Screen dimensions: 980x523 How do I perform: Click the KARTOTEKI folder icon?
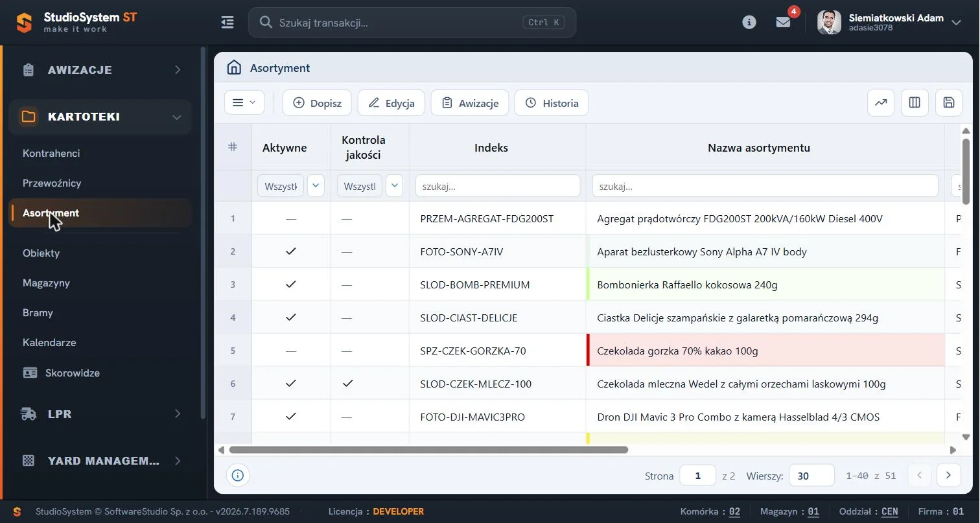click(29, 117)
